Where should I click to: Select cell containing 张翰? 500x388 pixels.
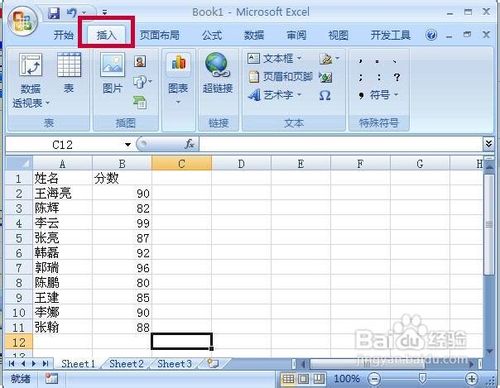[62, 327]
